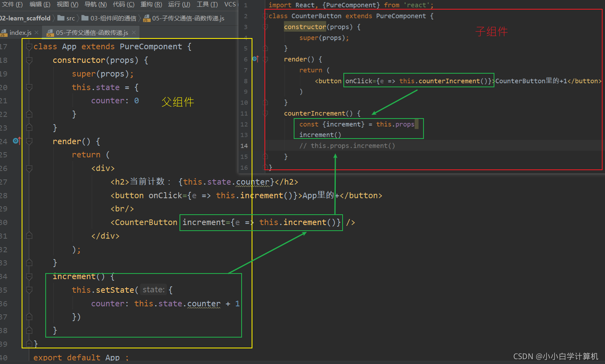Click the '// this.props.increment()' comment

(x=347, y=146)
